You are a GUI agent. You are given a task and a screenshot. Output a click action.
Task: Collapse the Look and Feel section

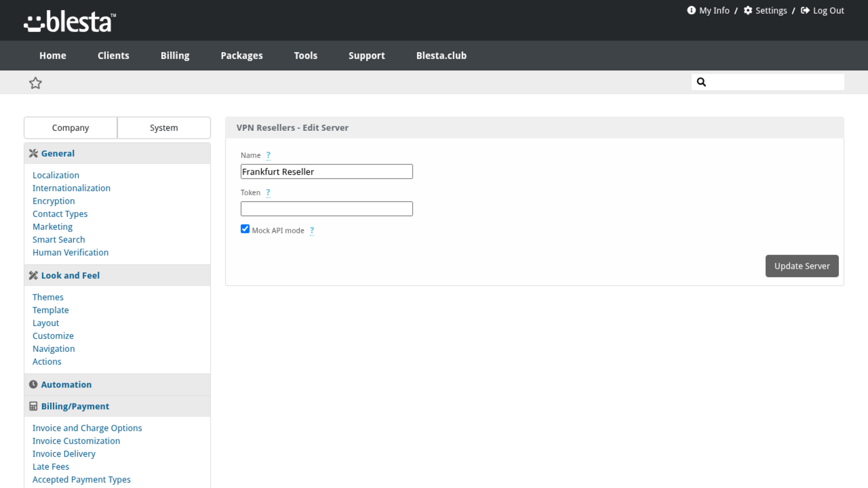(117, 276)
